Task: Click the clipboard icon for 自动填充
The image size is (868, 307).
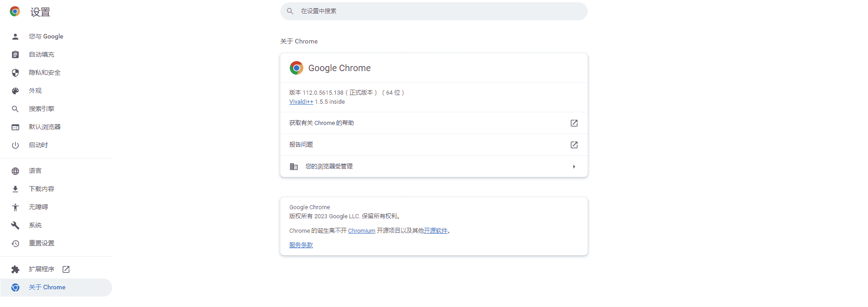Action: click(15, 55)
